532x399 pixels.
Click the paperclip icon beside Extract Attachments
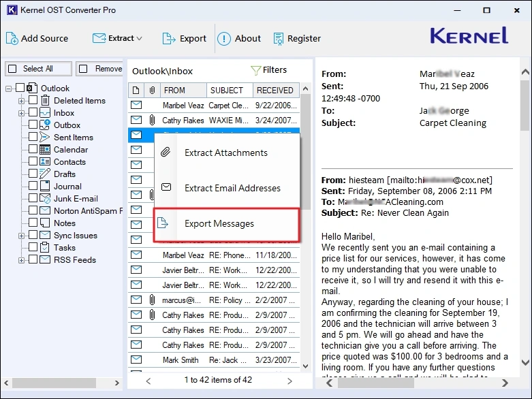click(166, 152)
